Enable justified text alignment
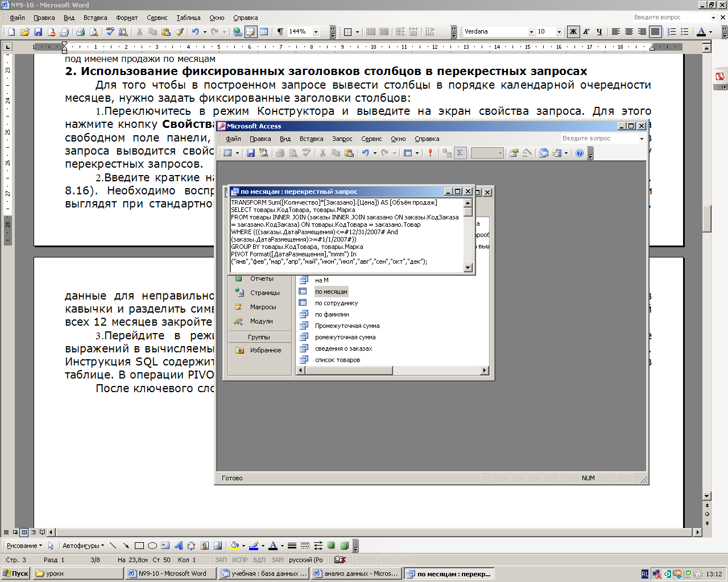 tap(655, 32)
